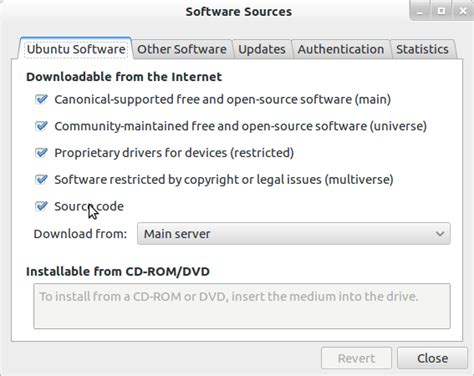Show the Statistics tab
Viewport: 474px width, 376px height.
click(422, 49)
